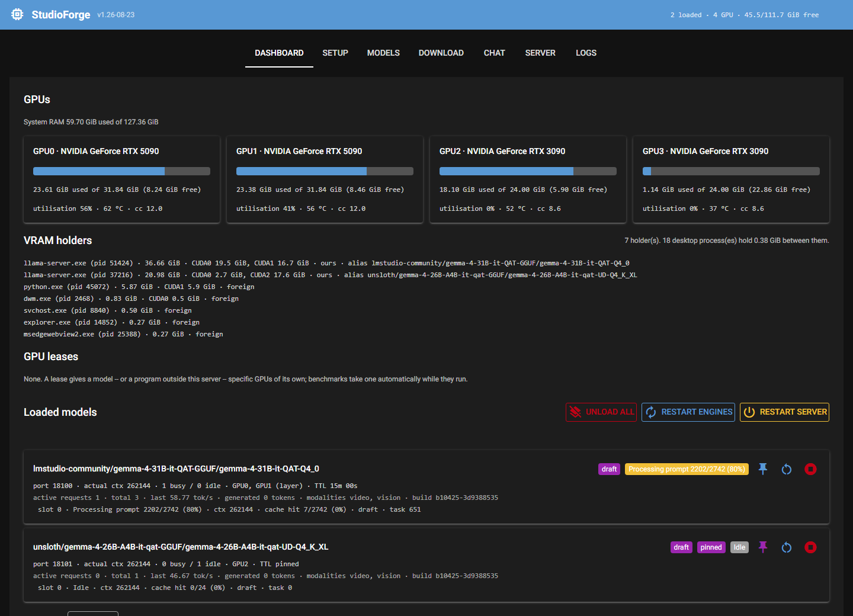
Task: Click the explorer.exe pid 14852 row
Action: [x=112, y=322]
